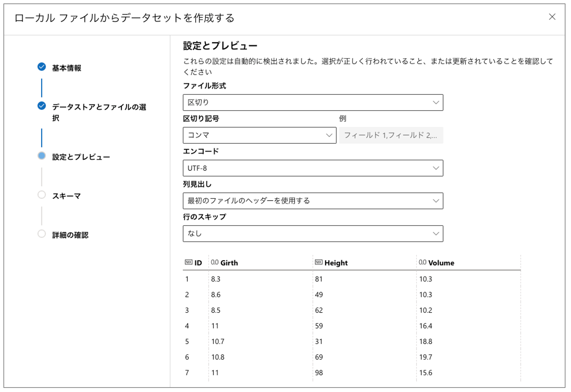Open the ファイル形式 dropdown
The width and height of the screenshot is (571, 392).
pyautogui.click(x=313, y=102)
